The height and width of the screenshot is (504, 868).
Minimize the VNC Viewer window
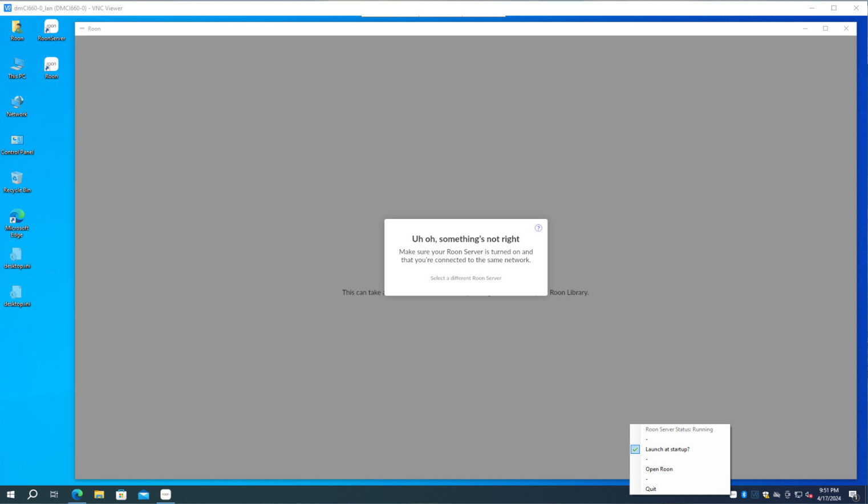pyautogui.click(x=812, y=8)
